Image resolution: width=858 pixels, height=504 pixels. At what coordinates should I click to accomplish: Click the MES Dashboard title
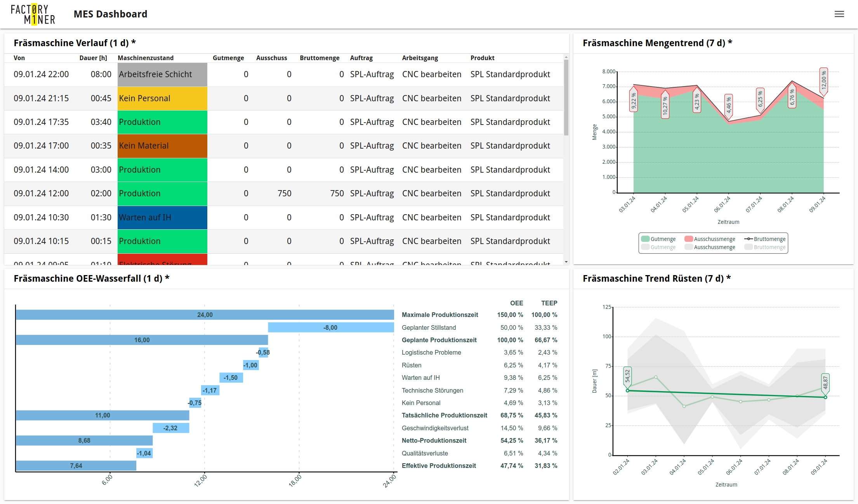click(x=110, y=14)
